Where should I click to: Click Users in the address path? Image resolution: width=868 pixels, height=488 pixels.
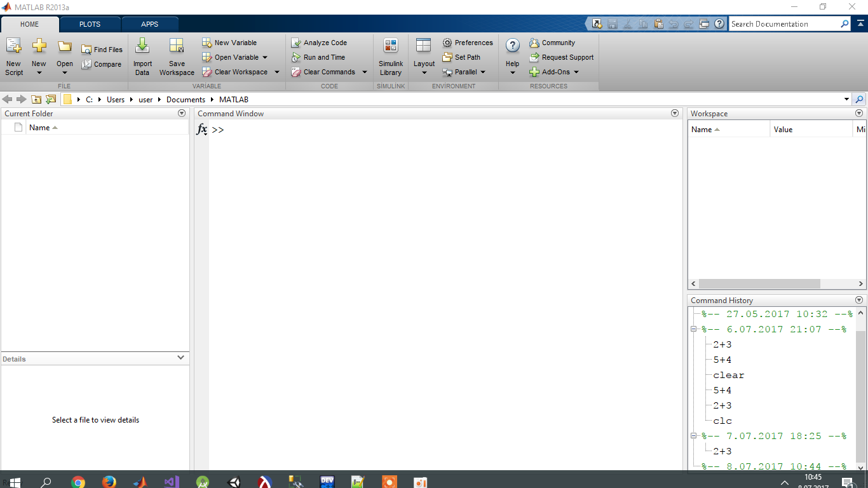pos(116,100)
